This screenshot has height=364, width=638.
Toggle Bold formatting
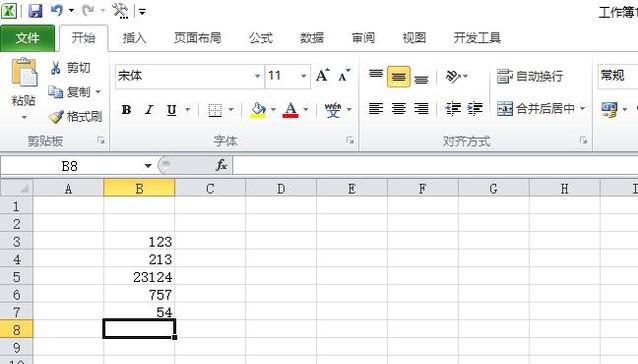(127, 110)
